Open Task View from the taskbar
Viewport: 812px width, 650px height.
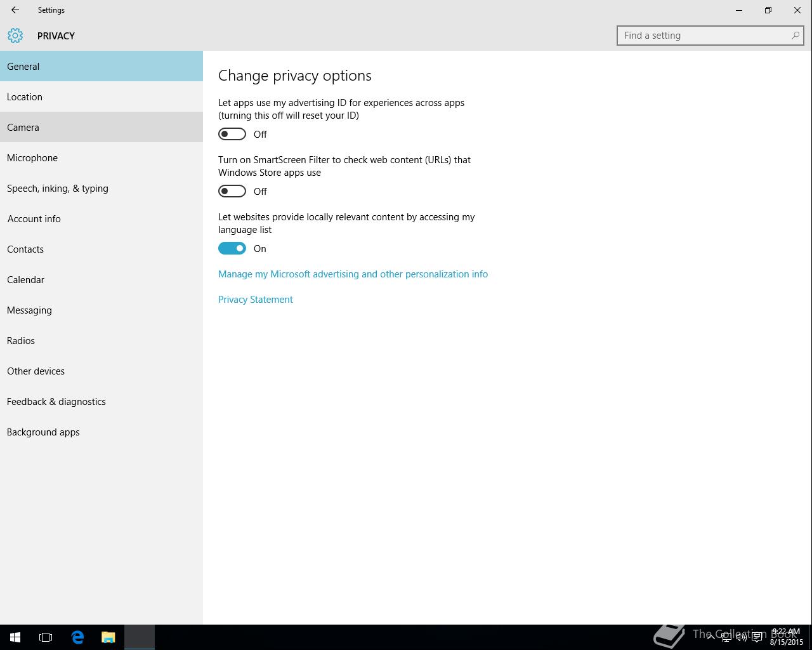(46, 637)
